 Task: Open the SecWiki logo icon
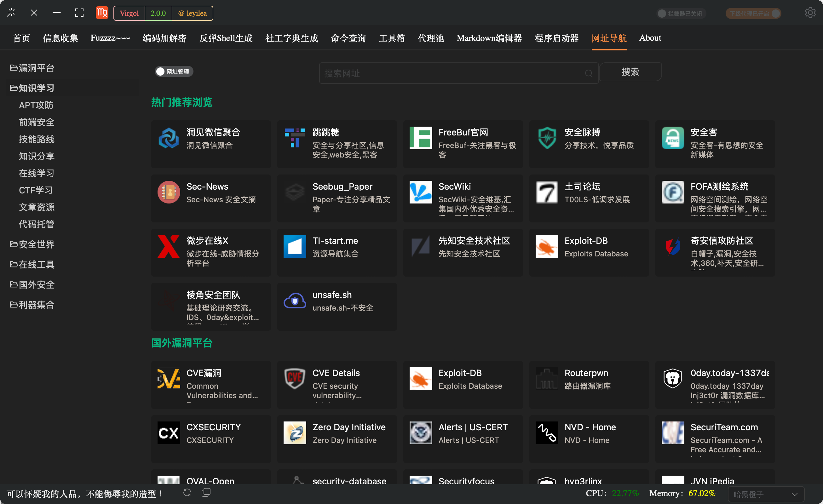[x=421, y=192]
